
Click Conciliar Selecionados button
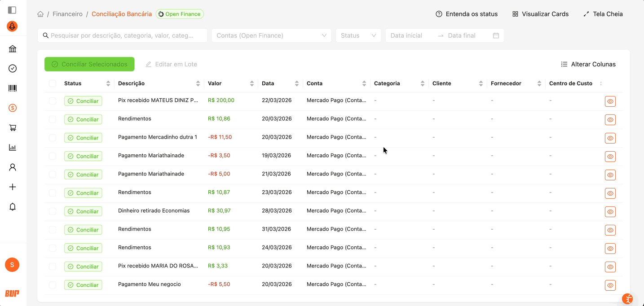click(x=89, y=64)
